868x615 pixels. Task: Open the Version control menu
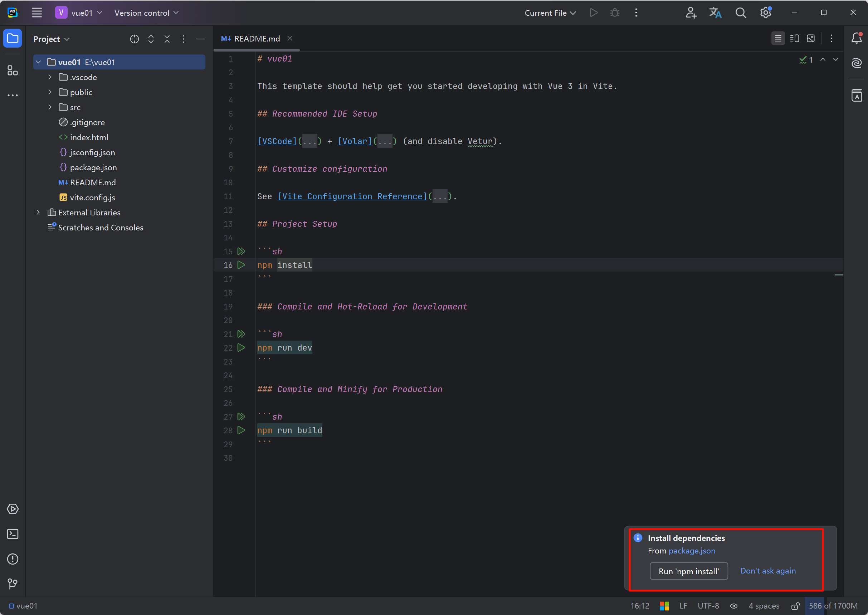pos(146,13)
